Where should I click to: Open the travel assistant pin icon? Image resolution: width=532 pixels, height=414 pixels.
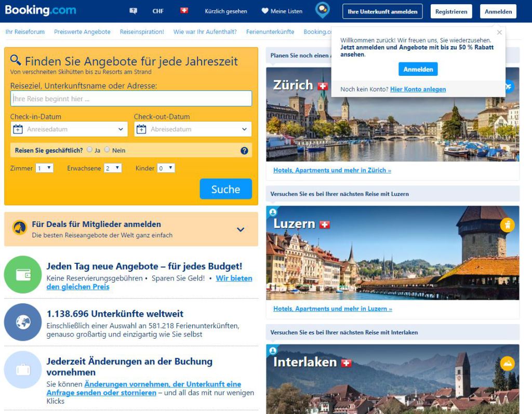322,10
